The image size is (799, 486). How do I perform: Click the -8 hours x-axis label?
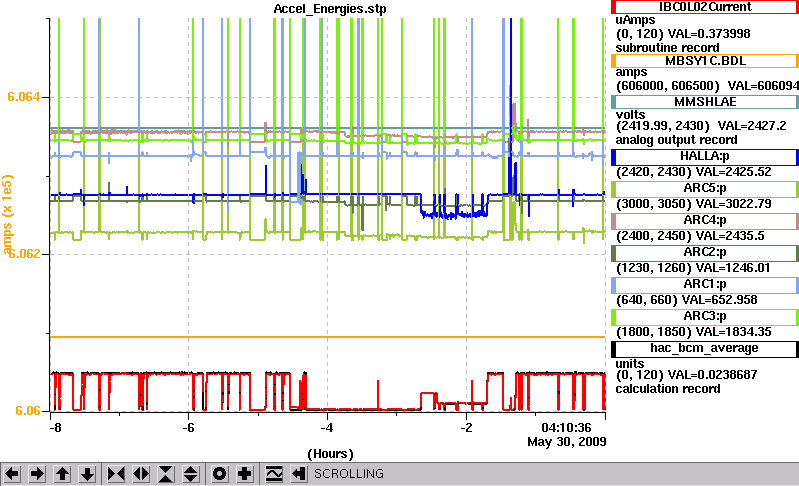click(x=55, y=428)
